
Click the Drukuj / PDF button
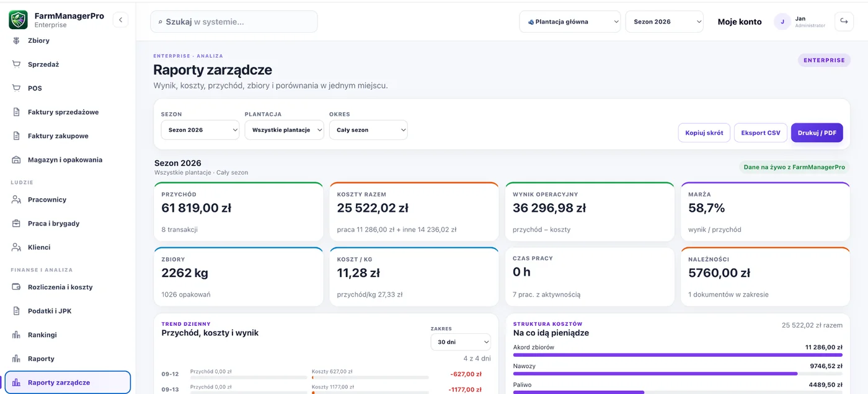click(x=817, y=133)
